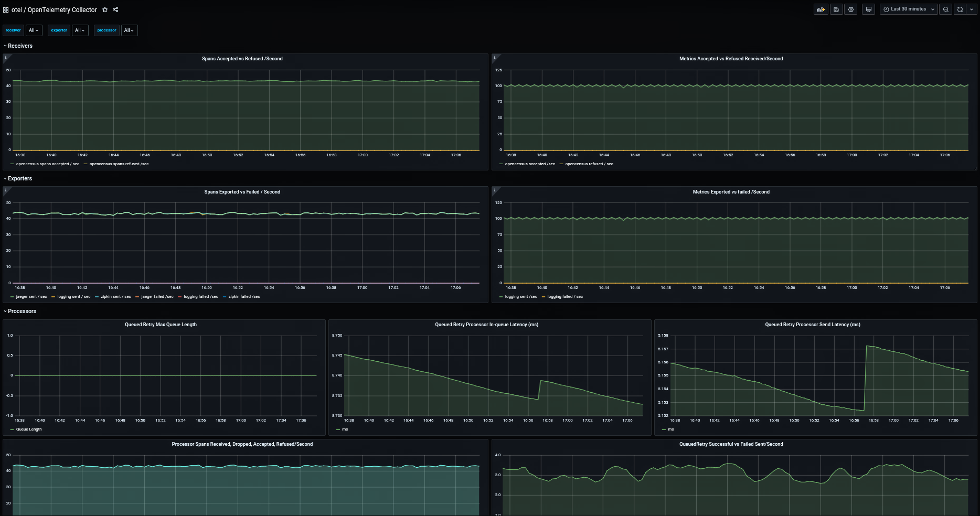Collapse the Receivers row

(20, 46)
